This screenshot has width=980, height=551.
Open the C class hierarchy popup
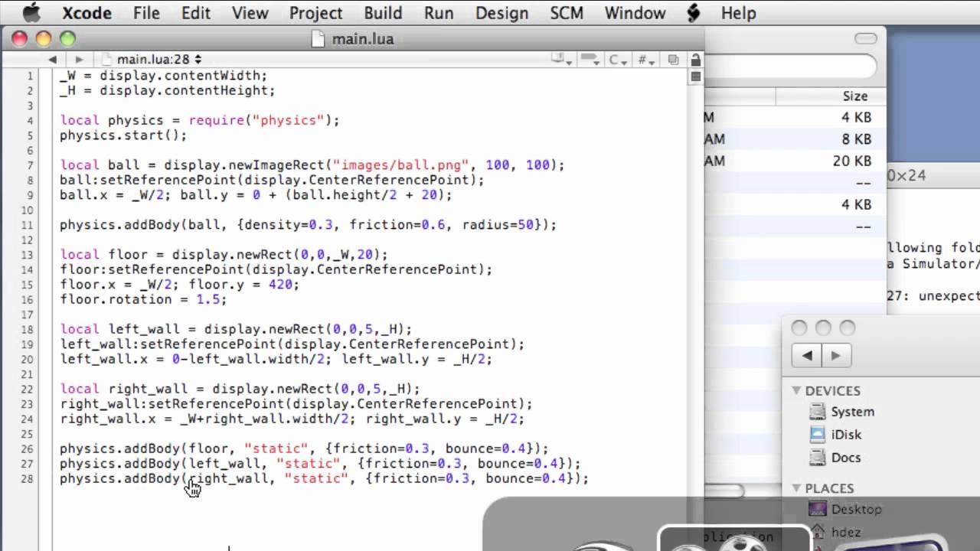(617, 60)
